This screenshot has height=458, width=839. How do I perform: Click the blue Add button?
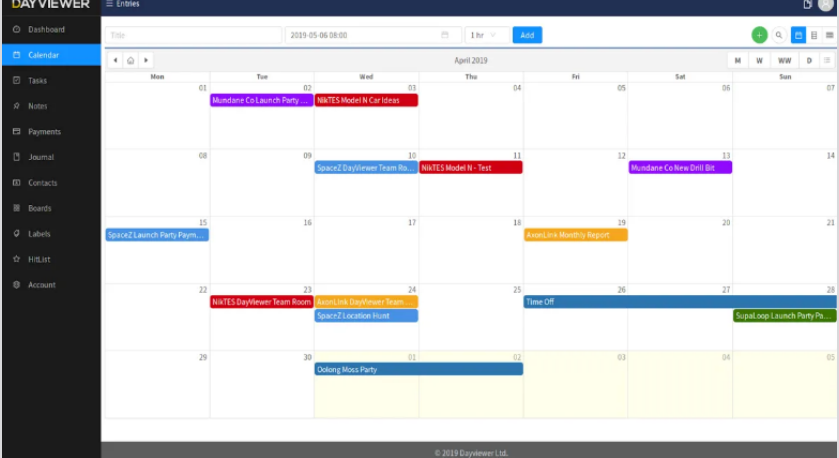527,35
